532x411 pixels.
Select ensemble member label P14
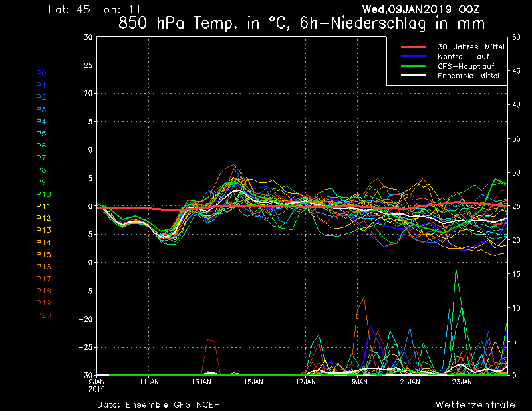[43, 243]
